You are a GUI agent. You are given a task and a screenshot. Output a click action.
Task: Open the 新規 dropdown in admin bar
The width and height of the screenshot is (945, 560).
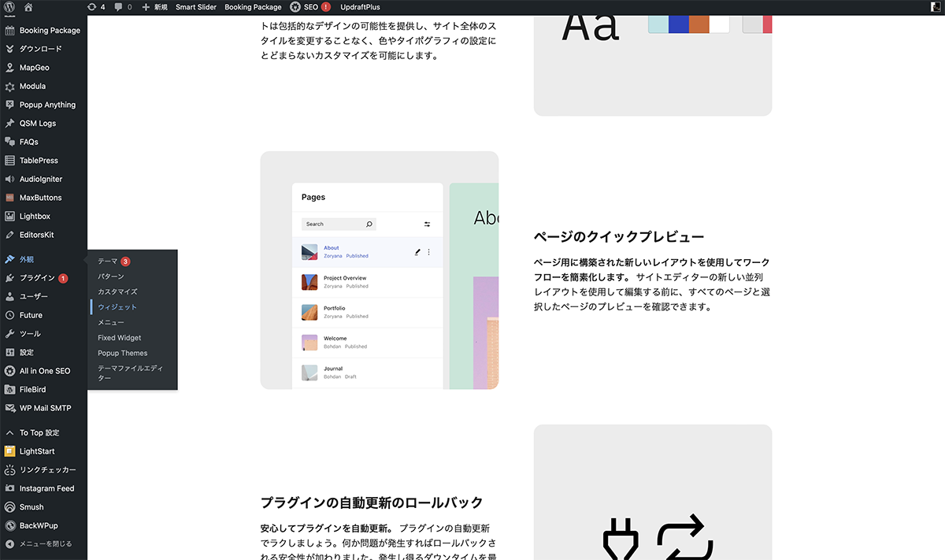[x=154, y=7]
